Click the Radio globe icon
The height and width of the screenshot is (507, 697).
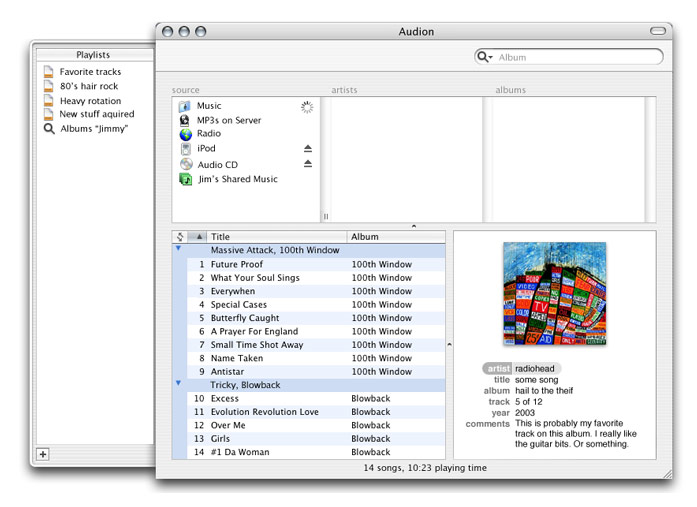coord(185,134)
